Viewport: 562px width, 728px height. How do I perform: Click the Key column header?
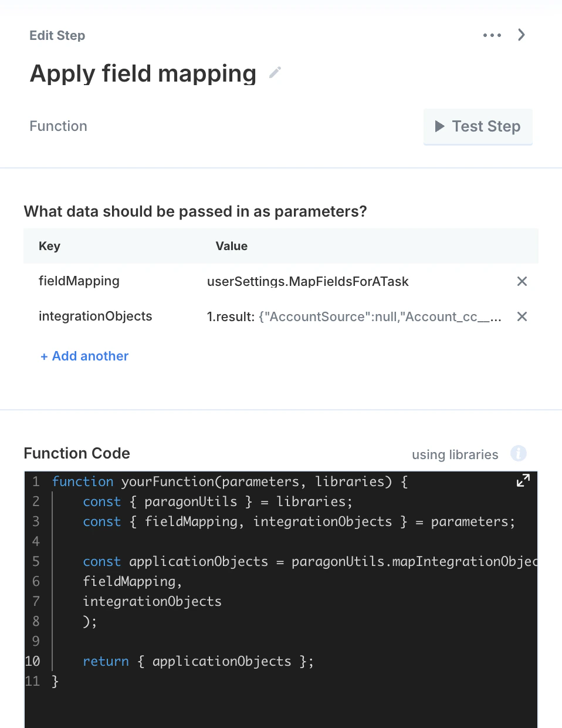[49, 246]
